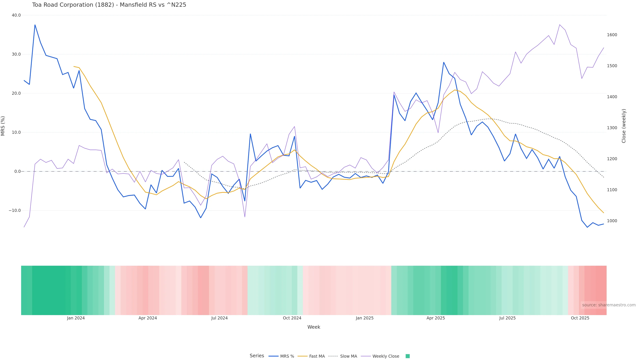This screenshot has width=644, height=362.
Task: Select the Oct 2025 x-axis label
Action: [x=580, y=318]
